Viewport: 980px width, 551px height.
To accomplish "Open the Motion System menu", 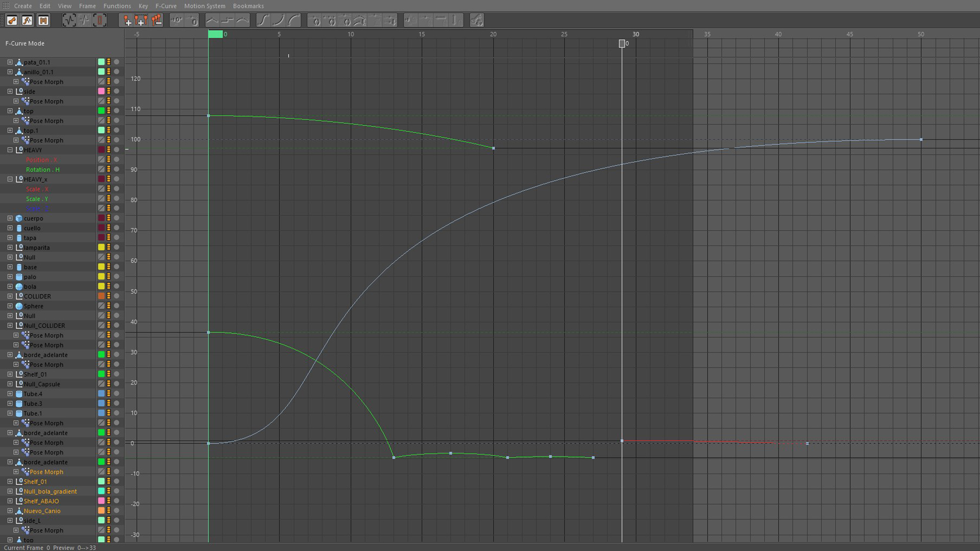I will (x=204, y=6).
